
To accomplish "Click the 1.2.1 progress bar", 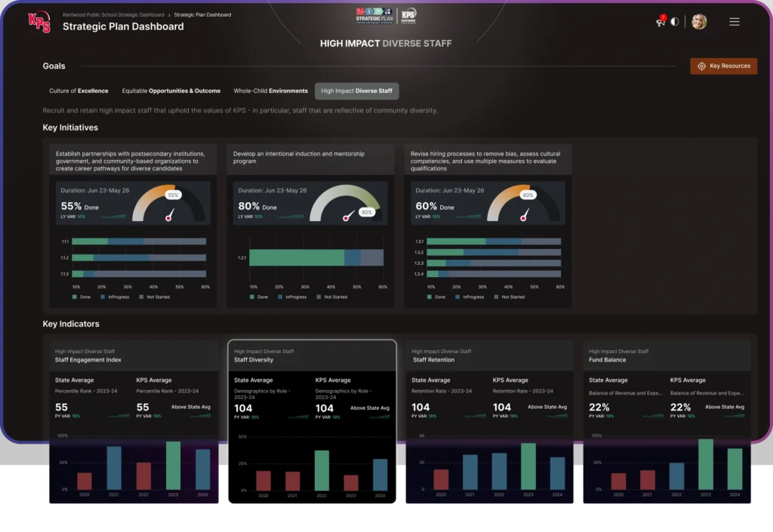I will coord(316,258).
